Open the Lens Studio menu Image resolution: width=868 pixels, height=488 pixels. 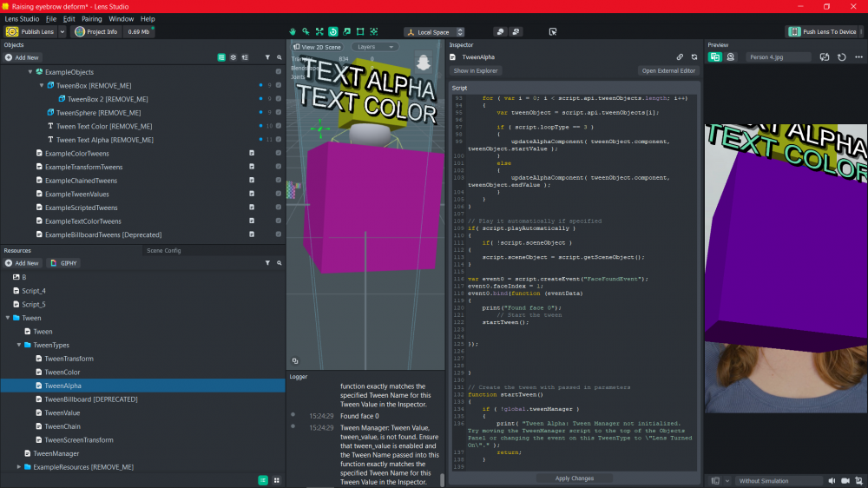pos(23,19)
